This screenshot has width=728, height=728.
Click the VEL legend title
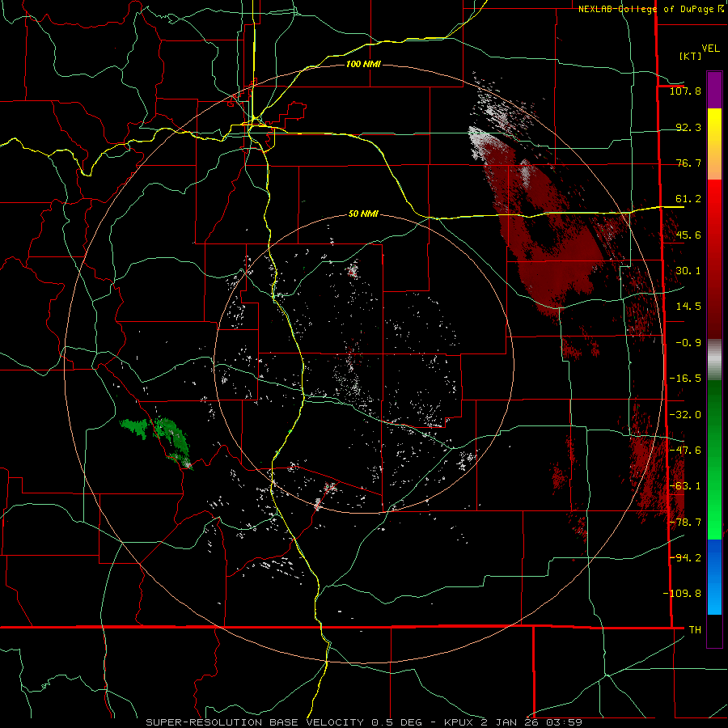(710, 49)
